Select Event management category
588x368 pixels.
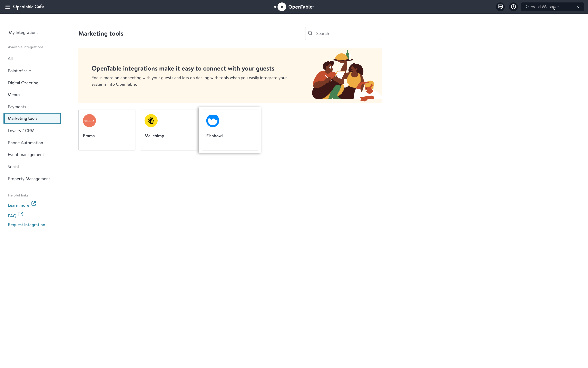(x=26, y=155)
